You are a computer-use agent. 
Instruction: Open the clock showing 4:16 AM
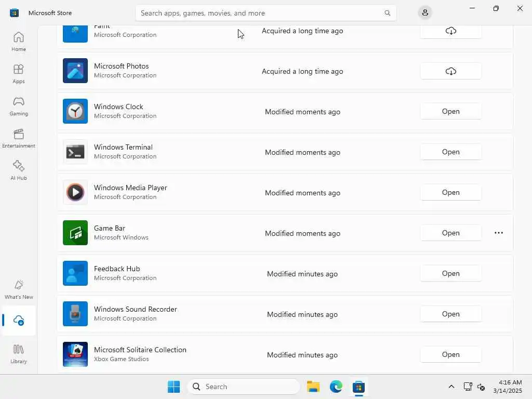(508, 387)
